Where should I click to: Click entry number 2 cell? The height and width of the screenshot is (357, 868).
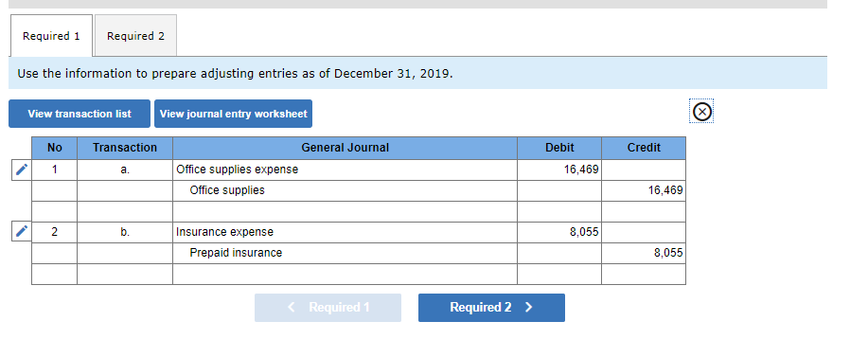(54, 232)
